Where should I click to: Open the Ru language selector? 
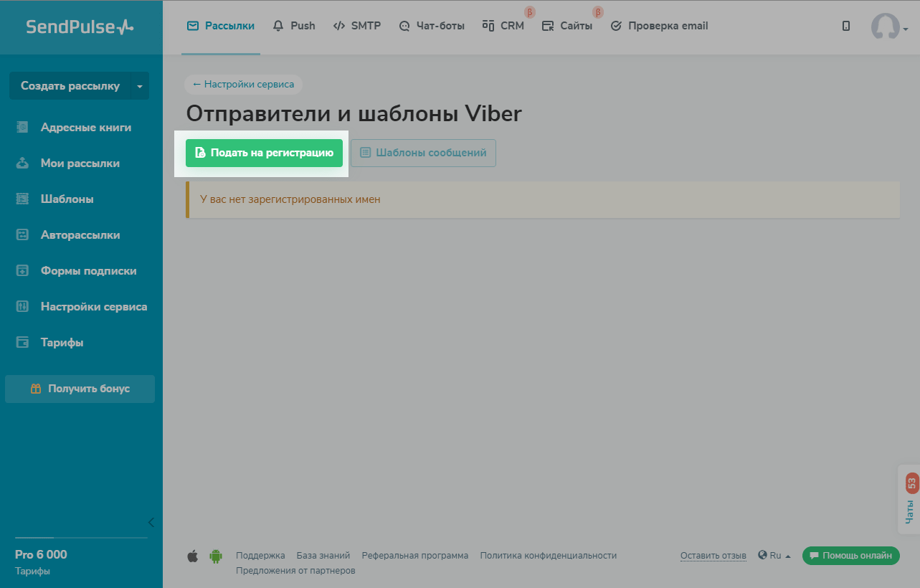pos(774,555)
